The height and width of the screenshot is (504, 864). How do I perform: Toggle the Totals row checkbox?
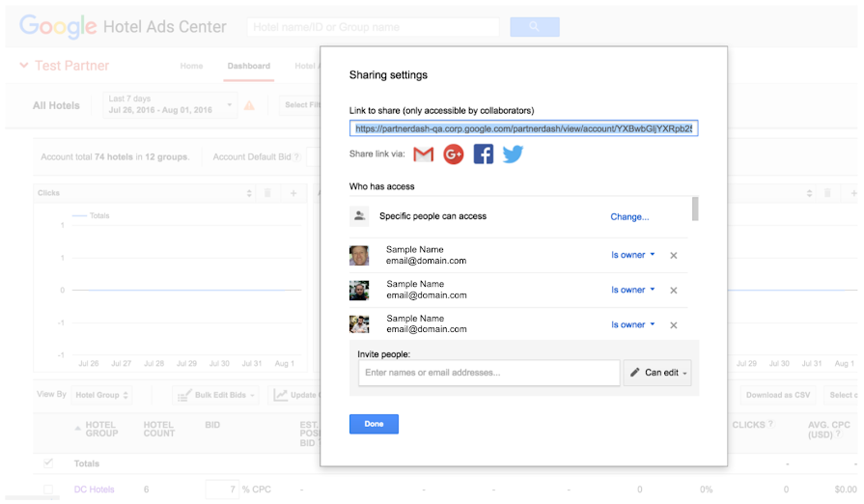click(x=48, y=463)
